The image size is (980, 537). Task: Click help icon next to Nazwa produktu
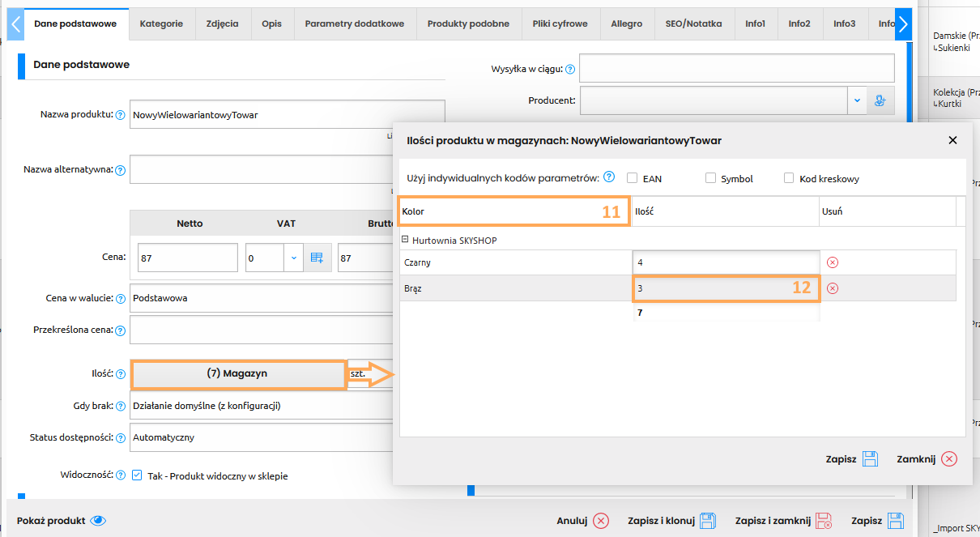point(120,115)
